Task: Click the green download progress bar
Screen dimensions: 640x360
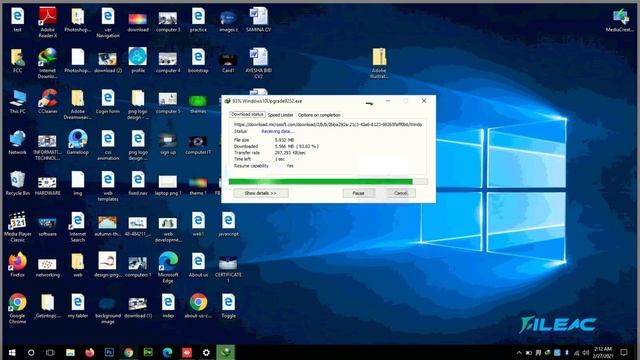Action: pos(328,182)
